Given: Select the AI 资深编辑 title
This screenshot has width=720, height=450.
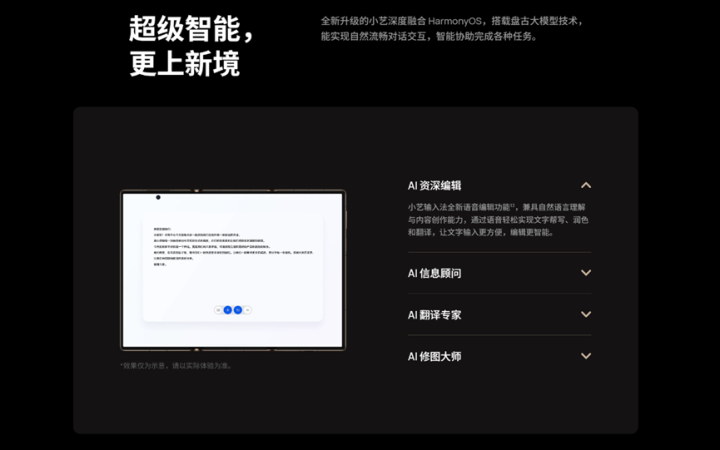Looking at the screenshot, I should [435, 185].
